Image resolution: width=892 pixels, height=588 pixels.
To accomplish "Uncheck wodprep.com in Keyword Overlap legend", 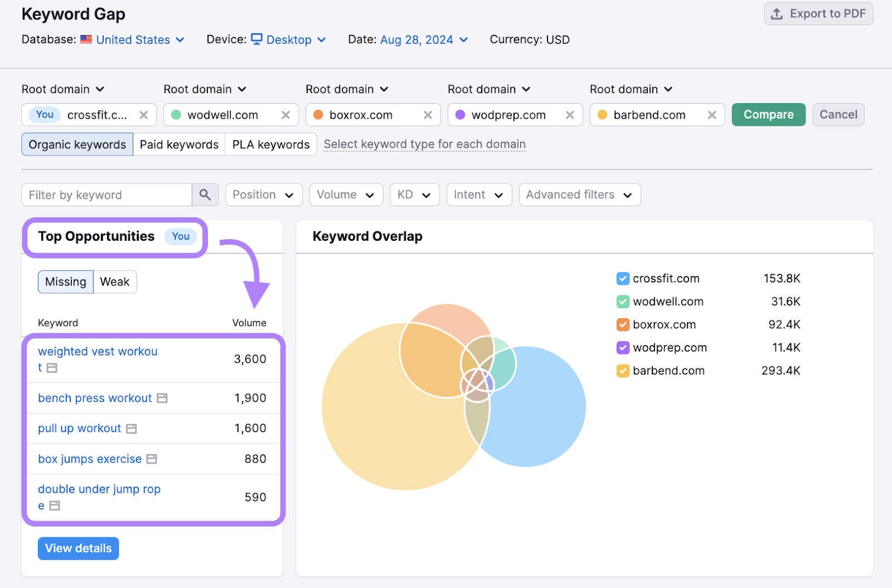I will click(623, 348).
